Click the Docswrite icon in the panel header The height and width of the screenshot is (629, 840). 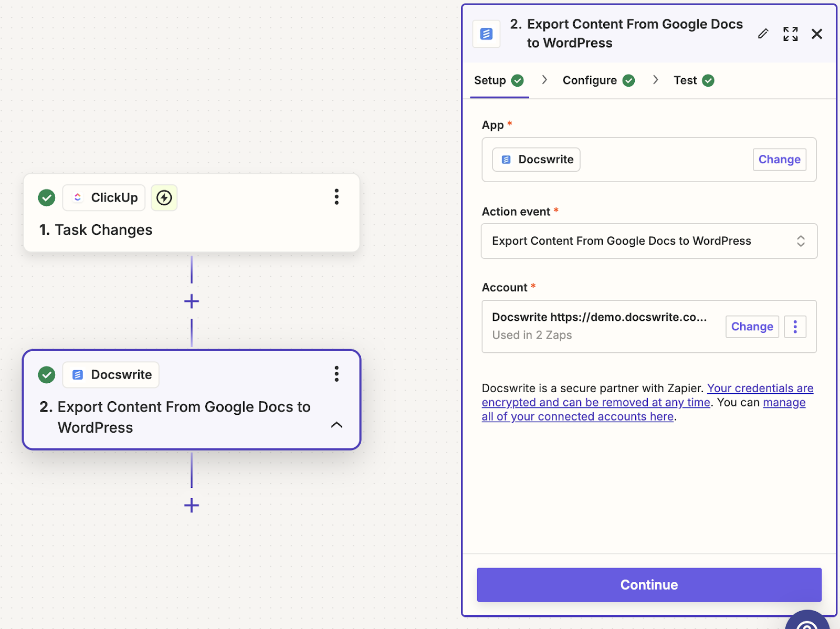pyautogui.click(x=487, y=34)
